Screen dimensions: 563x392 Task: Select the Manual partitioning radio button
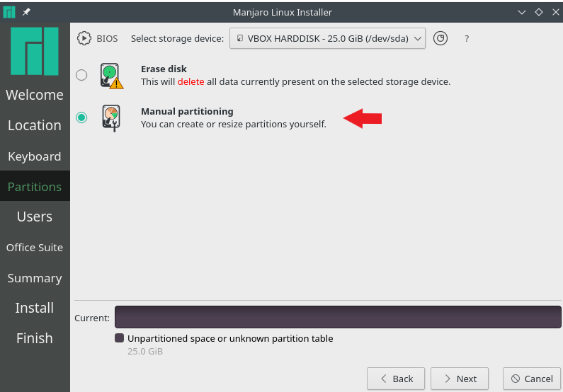tap(81, 117)
